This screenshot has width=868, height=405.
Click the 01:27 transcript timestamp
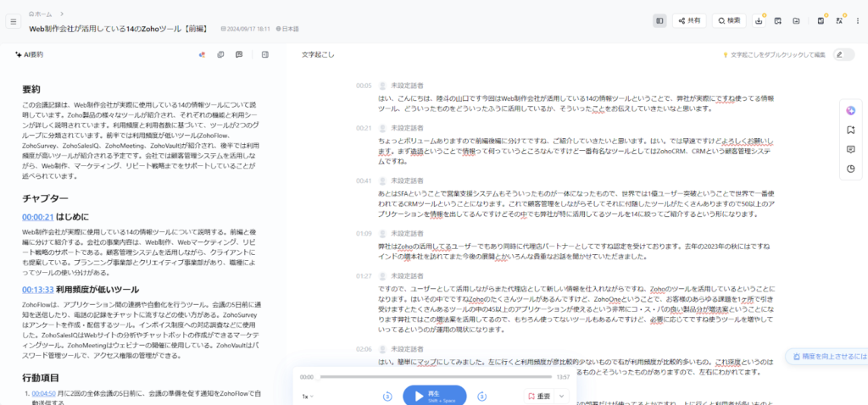(364, 275)
